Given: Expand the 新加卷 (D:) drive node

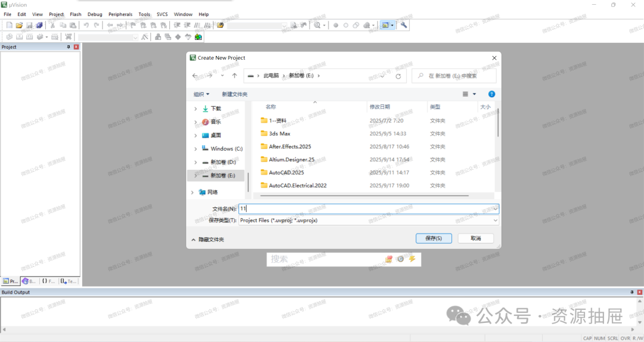Looking at the screenshot, I should pyautogui.click(x=196, y=162).
